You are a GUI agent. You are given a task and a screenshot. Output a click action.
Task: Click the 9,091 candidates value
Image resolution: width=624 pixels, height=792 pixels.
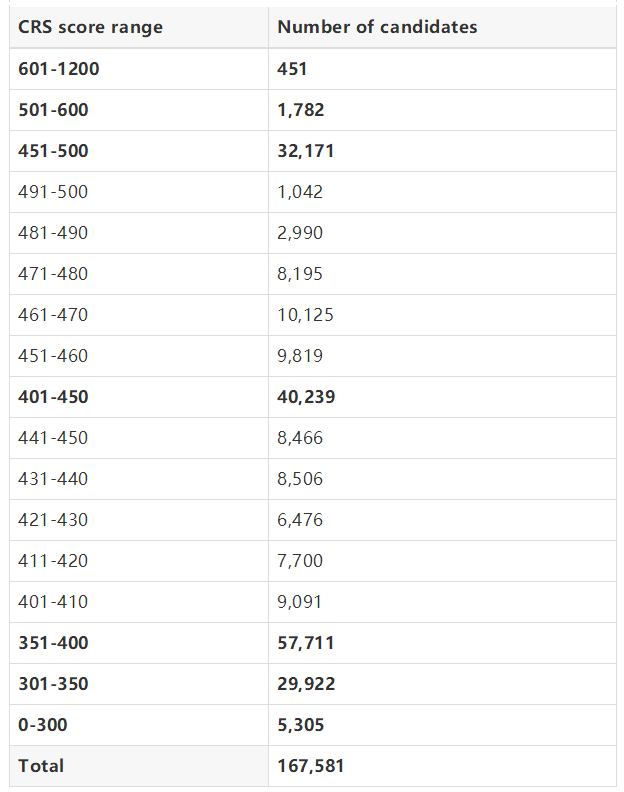tap(300, 602)
